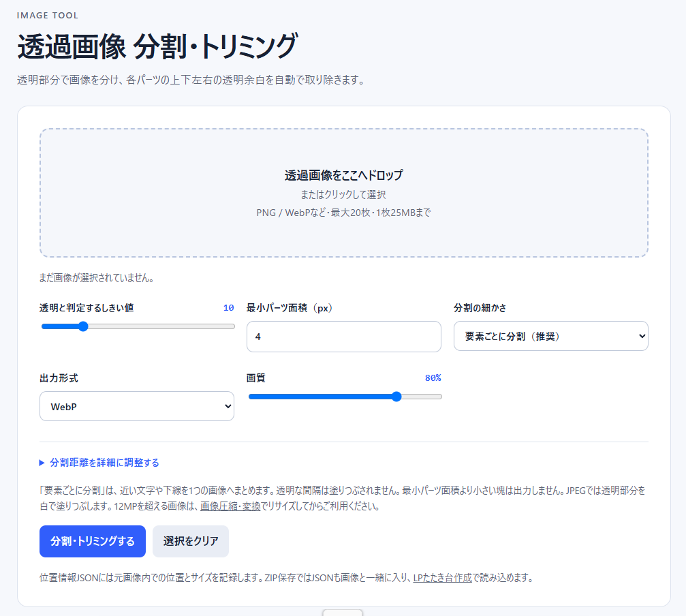Click the 出力形式 label
686x616 pixels.
[59, 378]
